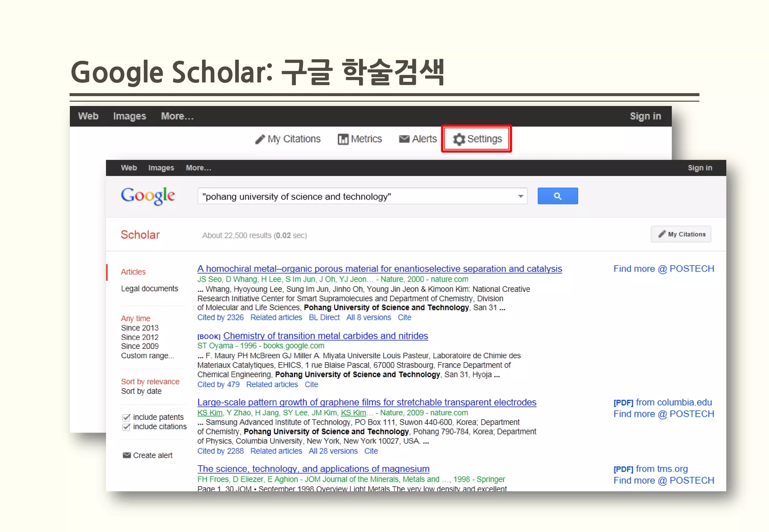Open Large-scale pattern growth of graphene article
The width and height of the screenshot is (769, 532).
(367, 402)
